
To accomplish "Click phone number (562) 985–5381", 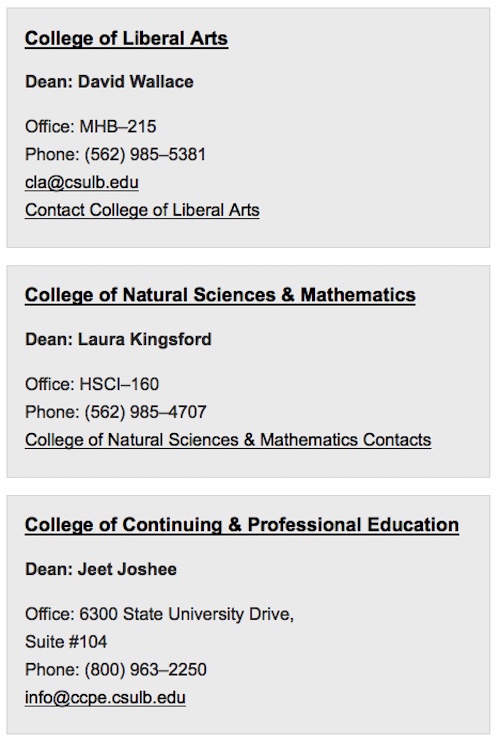I will [x=145, y=154].
